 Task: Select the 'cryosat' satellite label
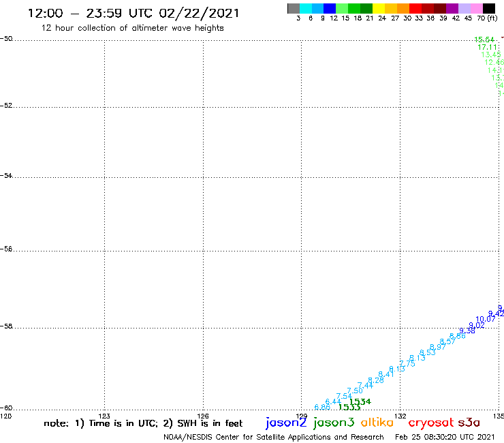(431, 423)
